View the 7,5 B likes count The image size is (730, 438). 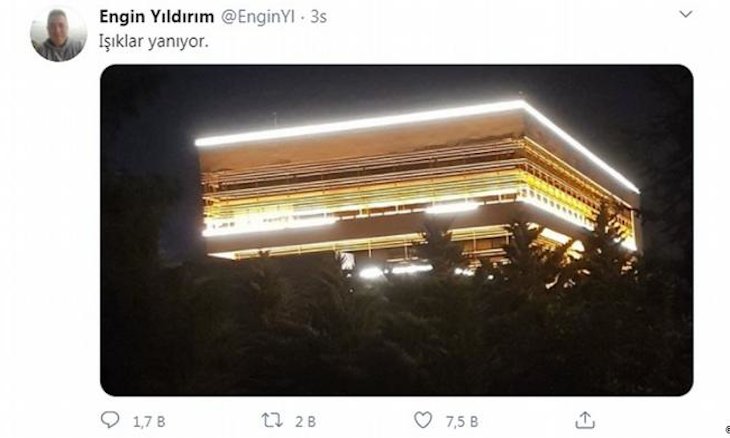pos(462,422)
